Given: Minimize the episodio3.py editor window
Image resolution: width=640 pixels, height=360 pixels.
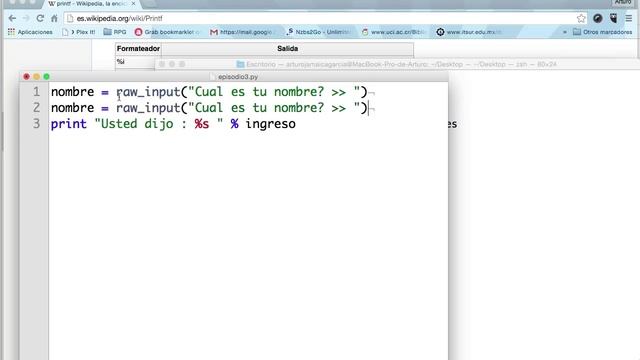Looking at the screenshot, I should (x=36, y=77).
